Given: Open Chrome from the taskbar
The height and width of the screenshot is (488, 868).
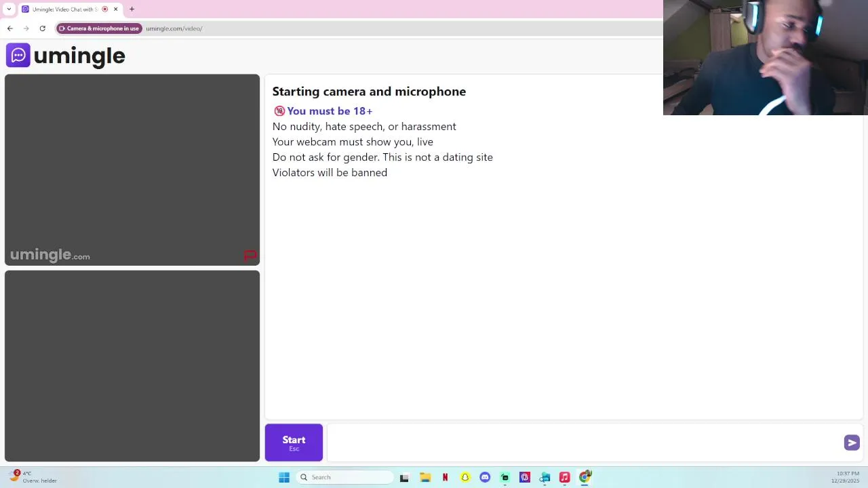Looking at the screenshot, I should (585, 477).
